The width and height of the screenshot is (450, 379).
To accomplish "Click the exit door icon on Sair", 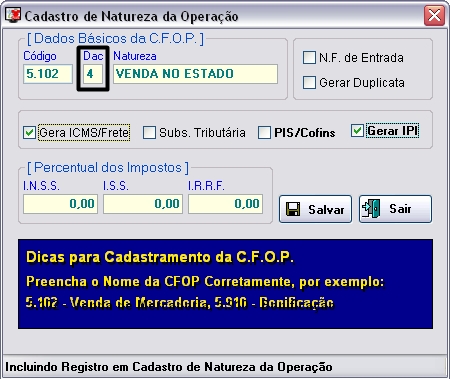I will (x=371, y=209).
